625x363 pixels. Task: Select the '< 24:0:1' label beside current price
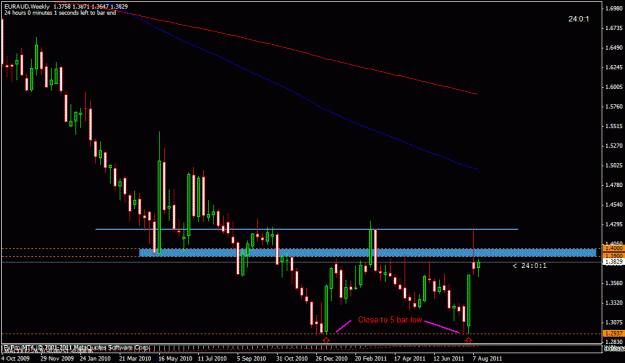(530, 265)
